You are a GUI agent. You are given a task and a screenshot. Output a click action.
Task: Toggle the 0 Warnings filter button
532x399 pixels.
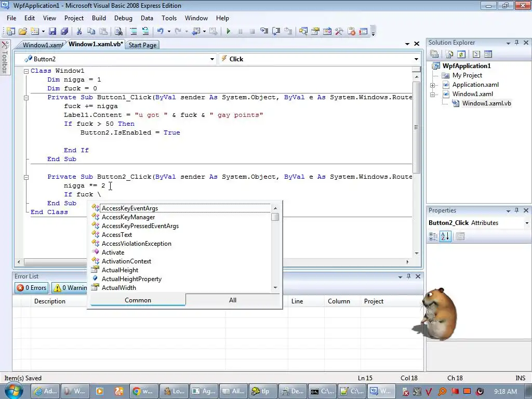tap(69, 288)
